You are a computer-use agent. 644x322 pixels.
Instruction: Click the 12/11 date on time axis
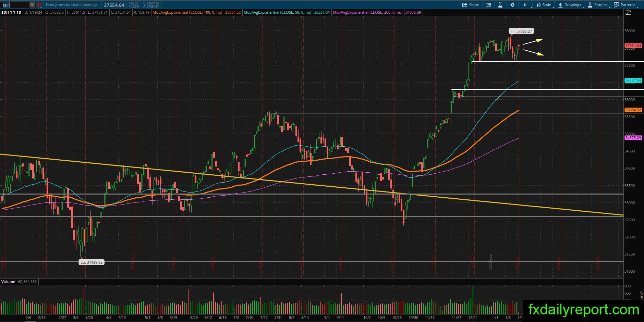(473, 318)
